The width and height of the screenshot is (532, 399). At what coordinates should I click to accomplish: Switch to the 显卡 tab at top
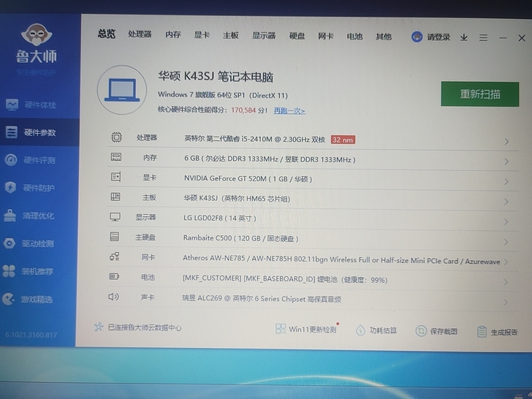coord(202,35)
